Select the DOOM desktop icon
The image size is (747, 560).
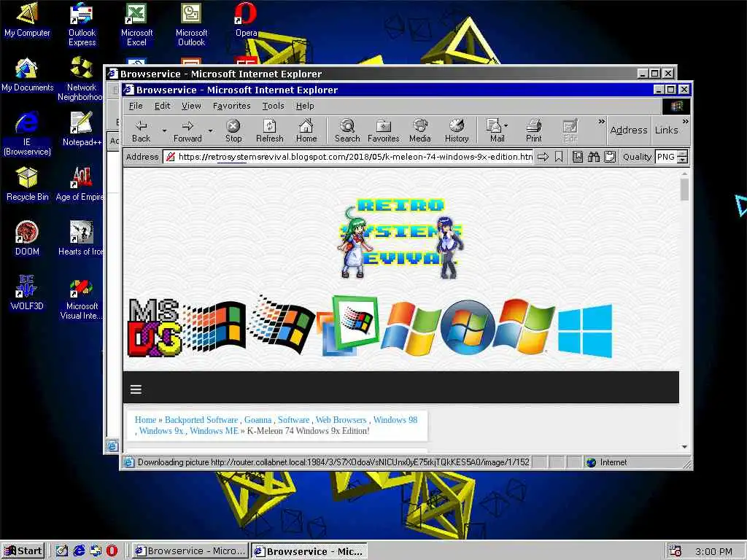tap(27, 238)
